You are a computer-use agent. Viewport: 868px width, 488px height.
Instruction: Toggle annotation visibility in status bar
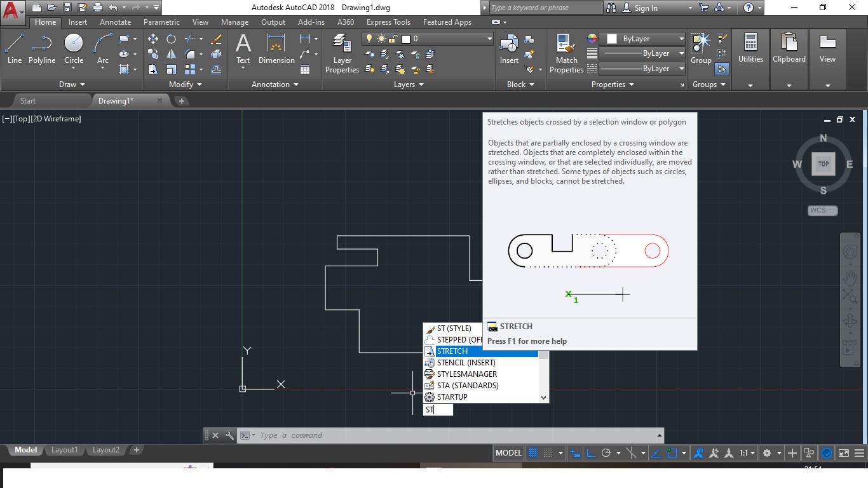[x=698, y=453]
